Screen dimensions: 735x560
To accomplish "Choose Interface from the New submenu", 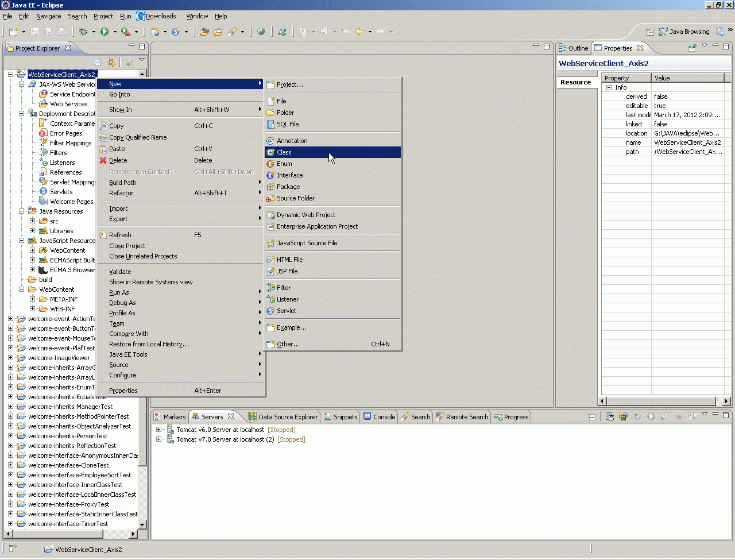I will [333, 175].
